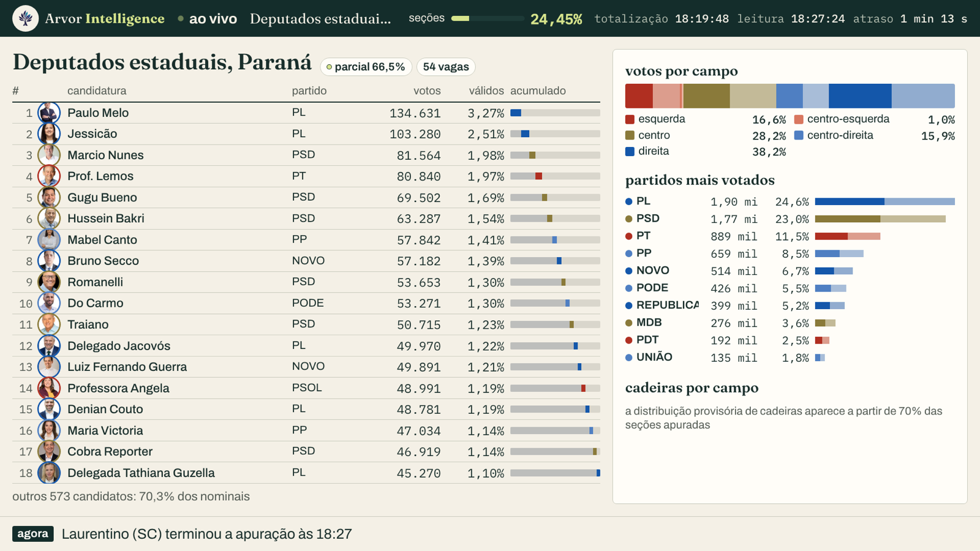
Task: Click the 'válidos' column header
Action: coord(486,91)
